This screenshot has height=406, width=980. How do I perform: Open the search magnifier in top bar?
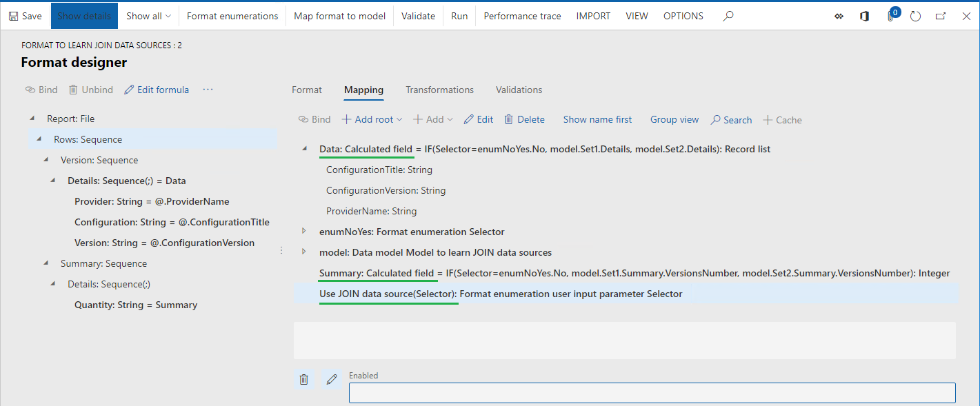[728, 15]
